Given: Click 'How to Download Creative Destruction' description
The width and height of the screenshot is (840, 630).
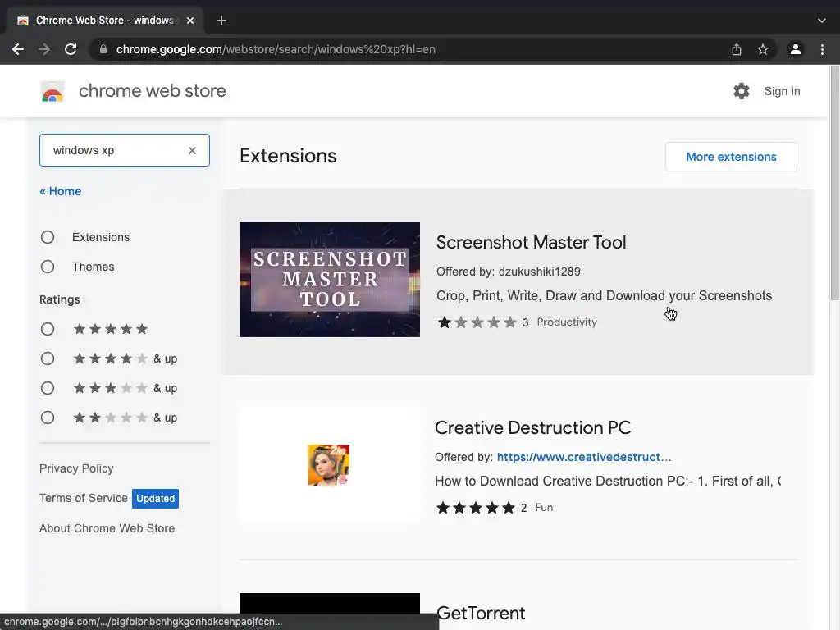Looking at the screenshot, I should [608, 481].
